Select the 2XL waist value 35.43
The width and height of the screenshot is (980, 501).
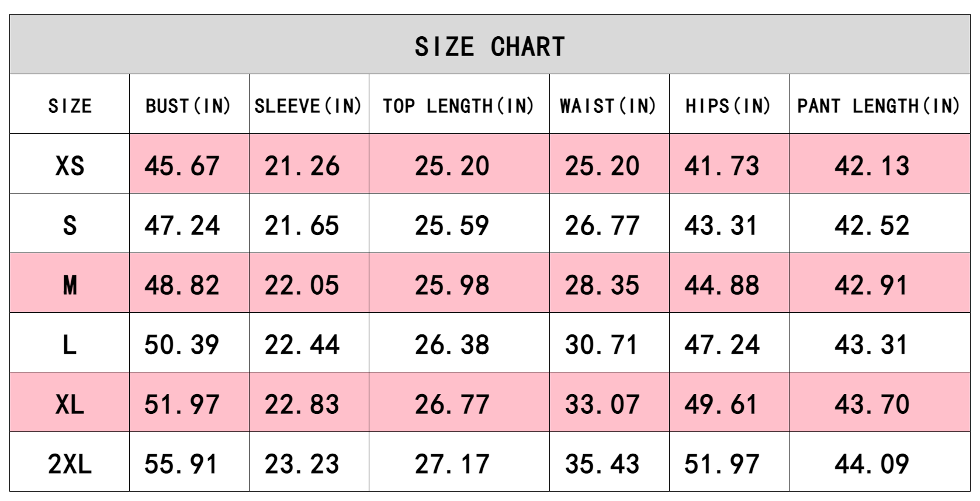(x=602, y=464)
